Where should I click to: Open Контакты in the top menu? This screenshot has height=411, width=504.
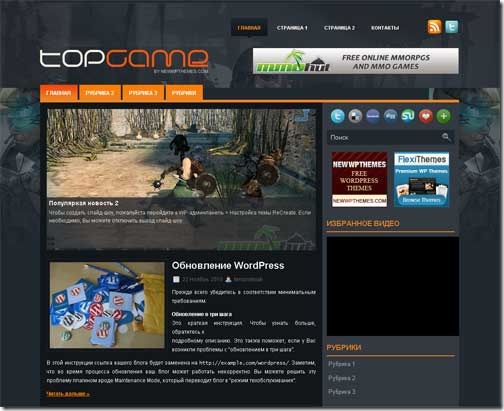click(x=385, y=28)
